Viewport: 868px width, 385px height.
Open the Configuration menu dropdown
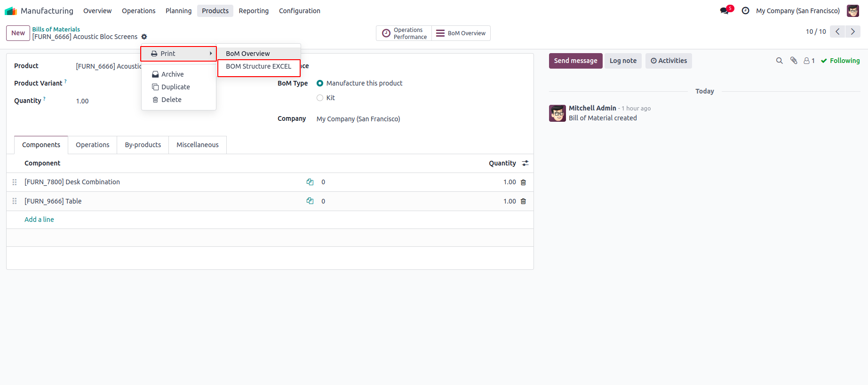[299, 11]
